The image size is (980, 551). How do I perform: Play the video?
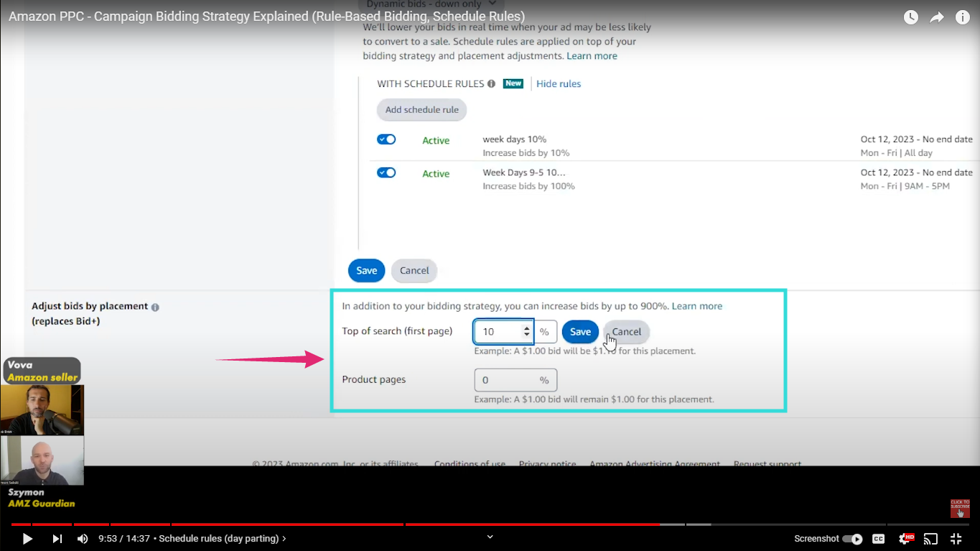click(x=27, y=538)
